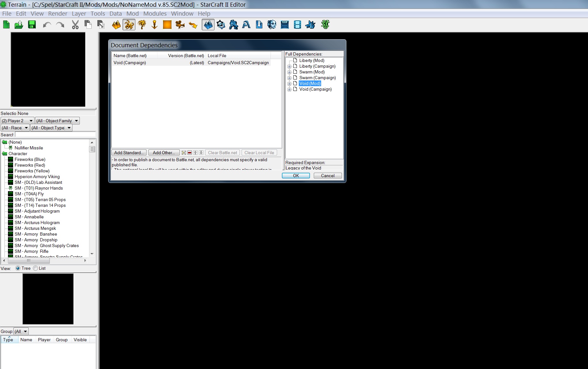Click the red Remove dependency icon

[190, 153]
